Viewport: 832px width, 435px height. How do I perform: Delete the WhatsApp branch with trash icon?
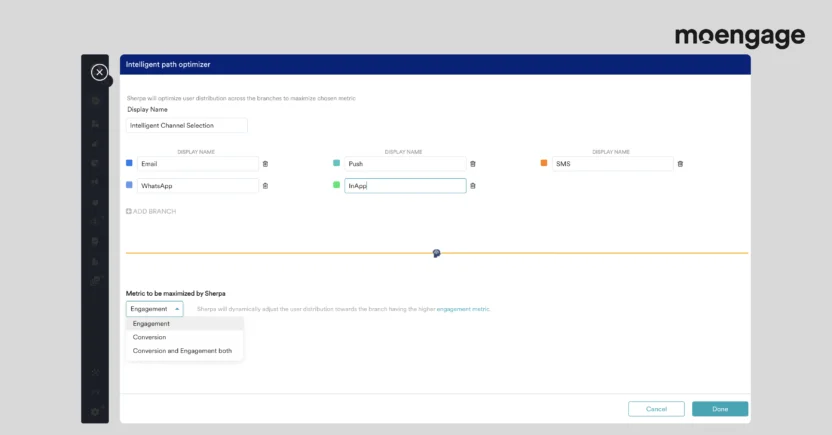click(265, 186)
